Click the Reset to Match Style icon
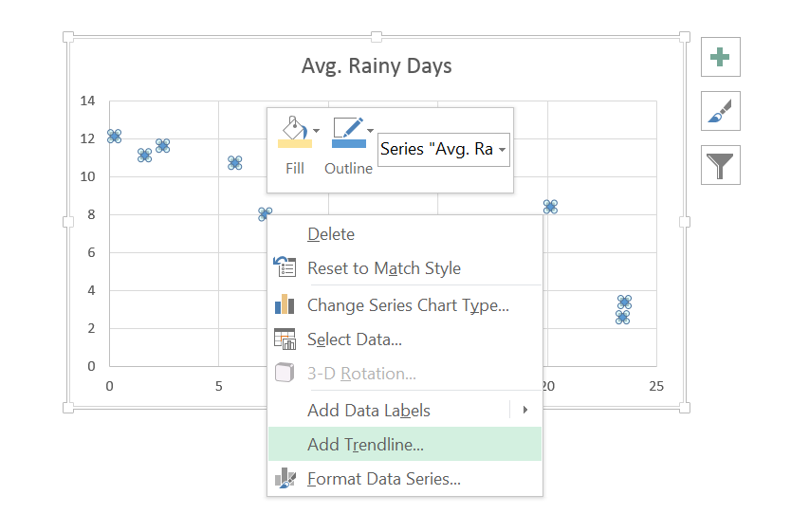809x532 pixels. (285, 267)
